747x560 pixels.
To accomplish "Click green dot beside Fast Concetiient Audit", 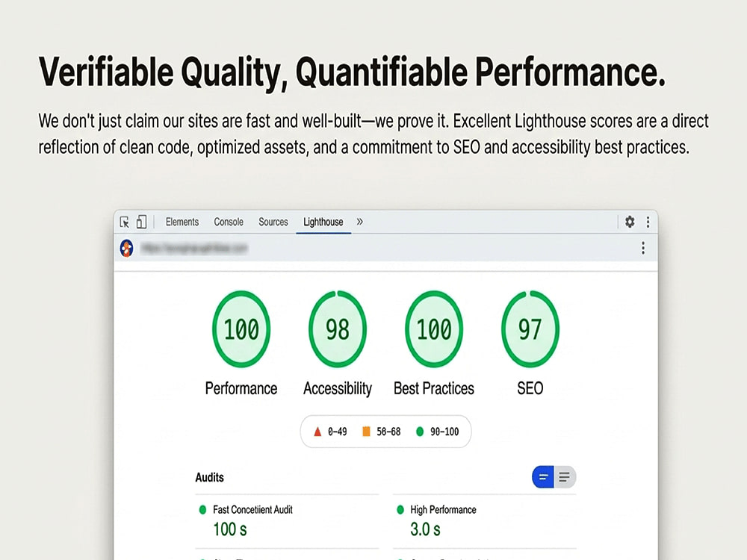I will (x=202, y=510).
